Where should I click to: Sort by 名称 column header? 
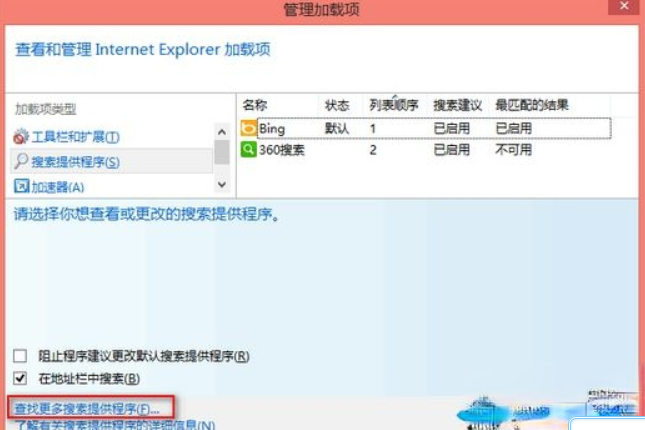click(255, 105)
